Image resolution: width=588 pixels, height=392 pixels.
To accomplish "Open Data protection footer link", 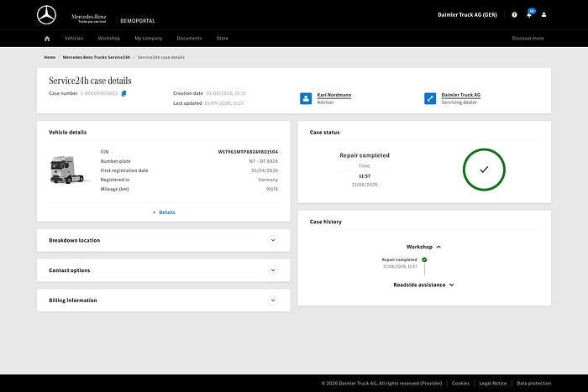I will (534, 383).
